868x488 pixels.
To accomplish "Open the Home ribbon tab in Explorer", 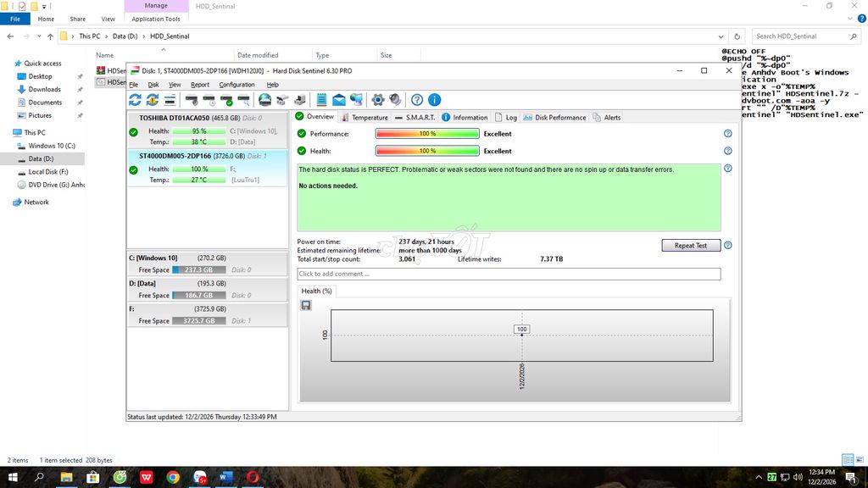I will click(46, 19).
